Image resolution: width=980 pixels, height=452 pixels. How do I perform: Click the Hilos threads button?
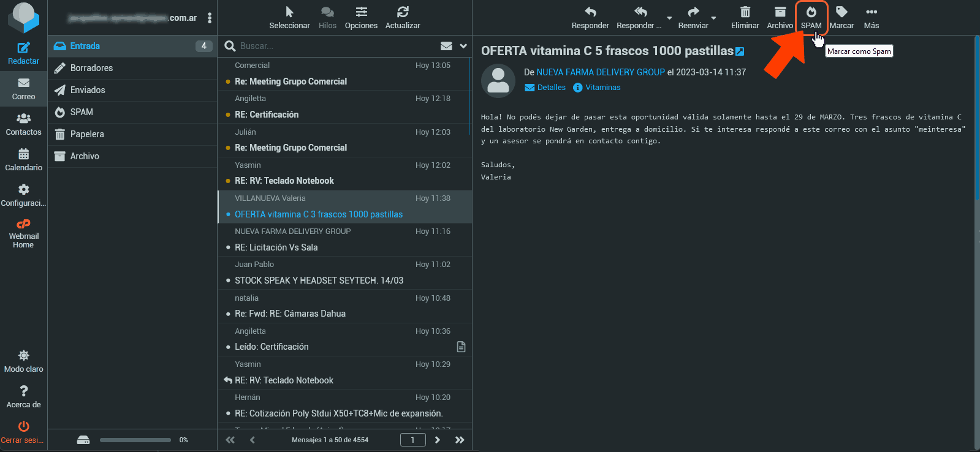[327, 18]
